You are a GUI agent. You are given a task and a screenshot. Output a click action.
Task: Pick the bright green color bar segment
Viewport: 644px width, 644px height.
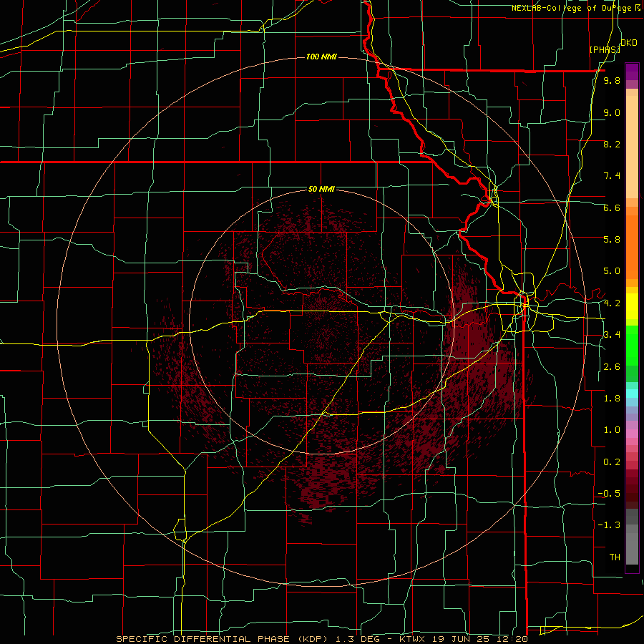632,344
